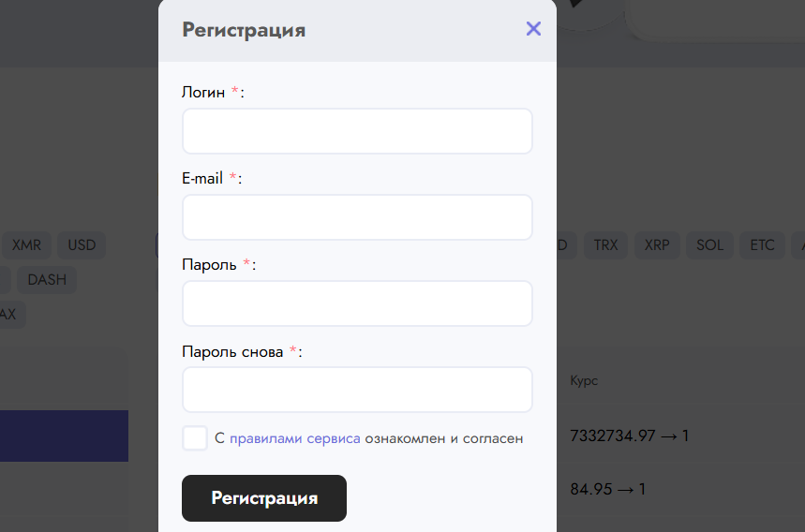Choose the USD currency tag
The height and width of the screenshot is (532, 805).
tap(82, 245)
